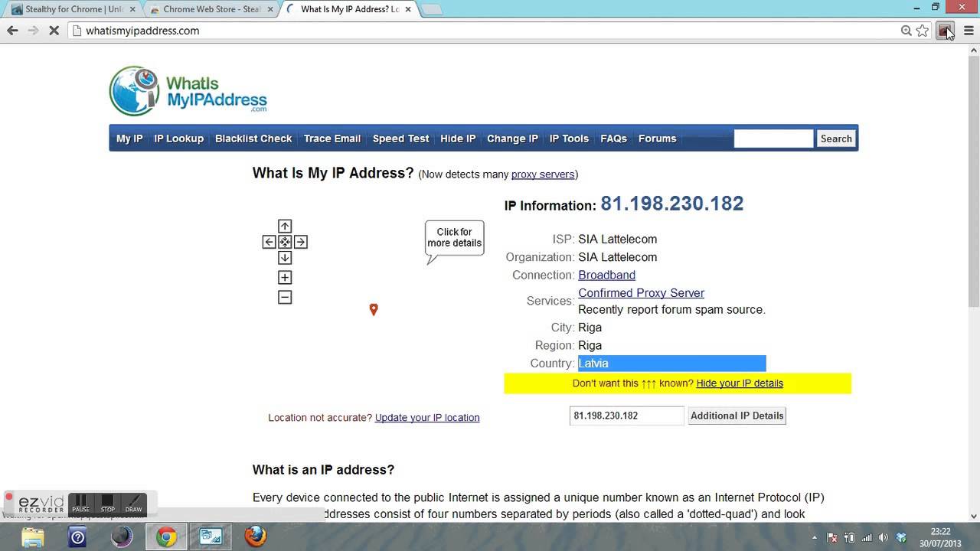Activate the ezvid Draw tool
Screen dimensions: 980x551
point(133,503)
